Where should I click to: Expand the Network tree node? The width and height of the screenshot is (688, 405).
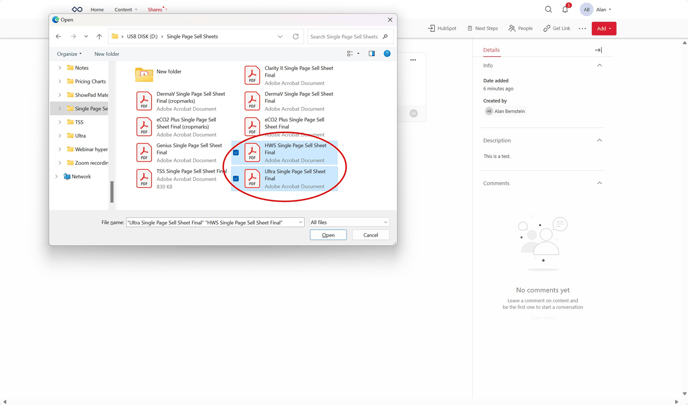[x=57, y=177]
